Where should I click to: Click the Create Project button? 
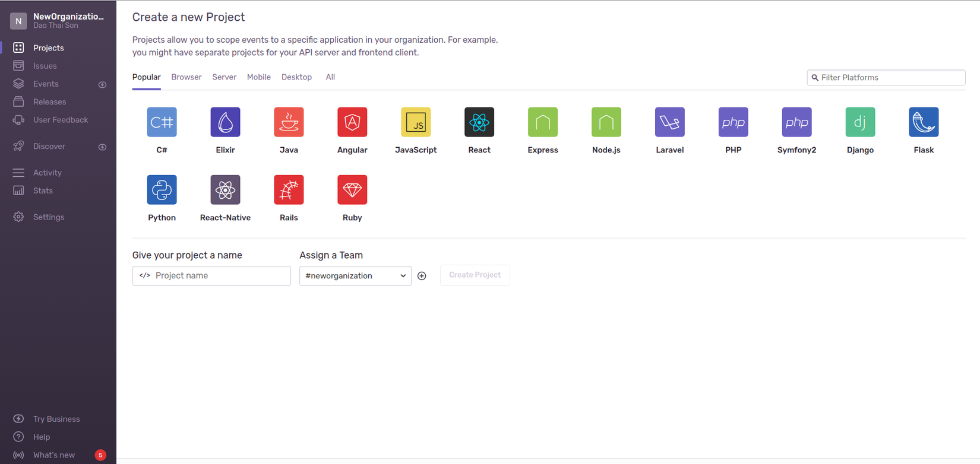[x=475, y=275]
